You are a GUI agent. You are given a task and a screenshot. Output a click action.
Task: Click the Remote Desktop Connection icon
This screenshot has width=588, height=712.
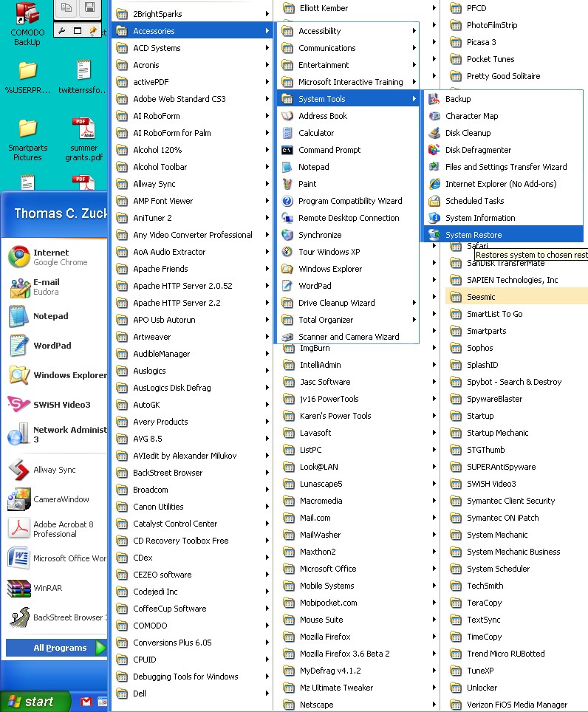[x=287, y=218]
